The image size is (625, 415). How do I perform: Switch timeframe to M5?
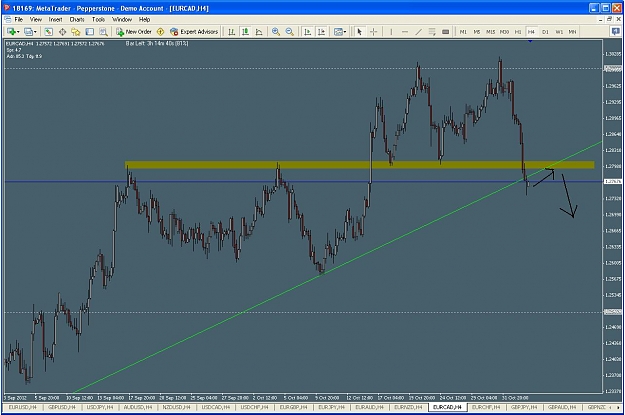(477, 32)
